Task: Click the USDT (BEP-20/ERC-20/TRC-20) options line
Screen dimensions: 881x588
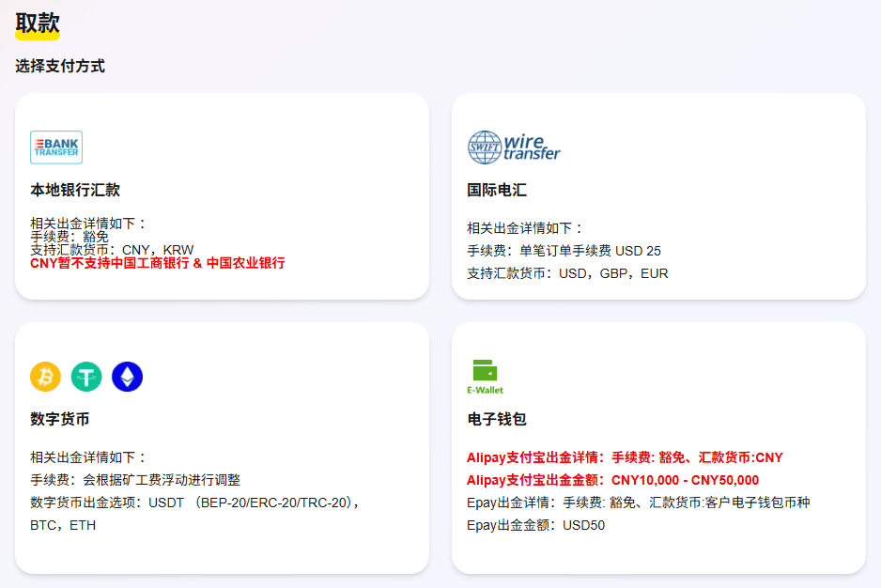Action: pos(195,503)
